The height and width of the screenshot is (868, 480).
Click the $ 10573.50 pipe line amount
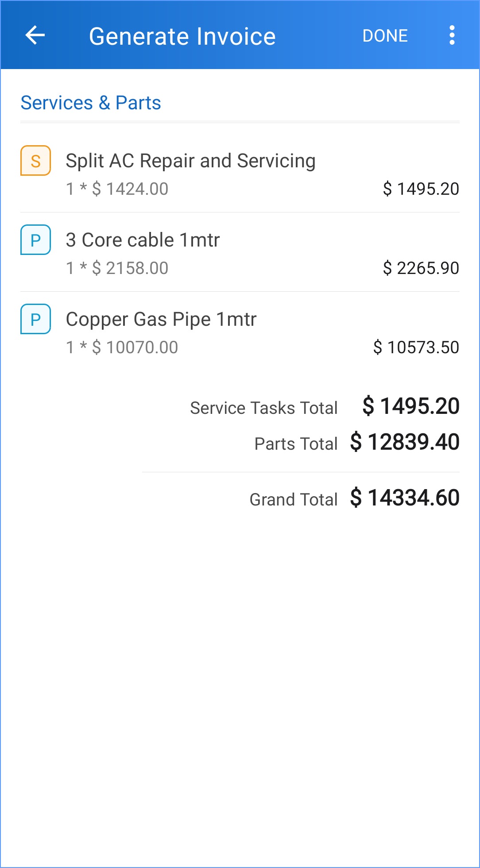416,347
